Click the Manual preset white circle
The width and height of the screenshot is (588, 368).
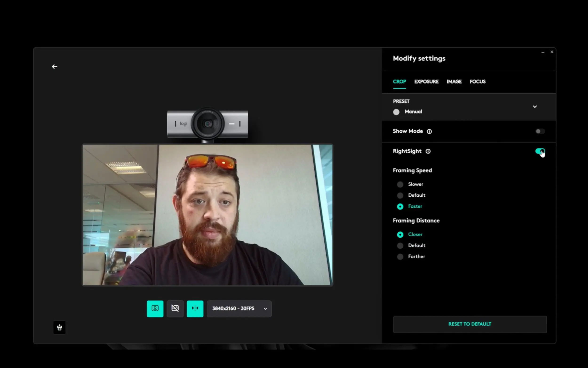click(396, 112)
